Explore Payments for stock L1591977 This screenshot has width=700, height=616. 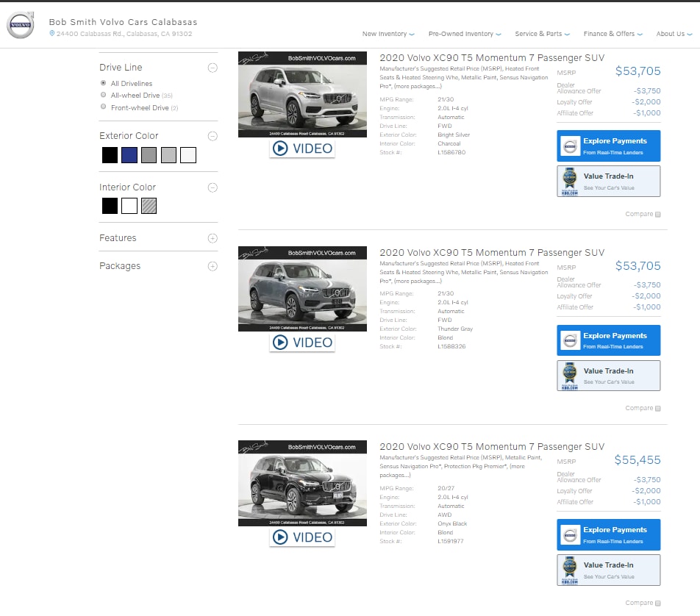(609, 534)
